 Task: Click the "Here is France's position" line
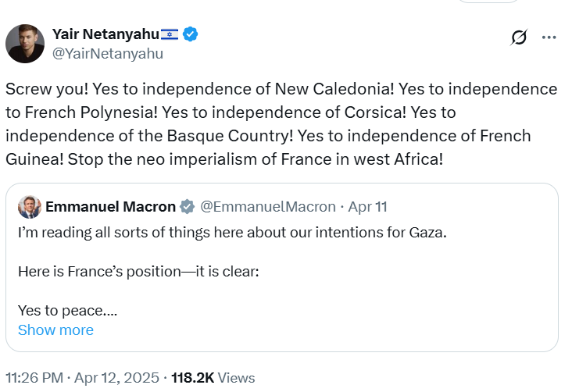click(138, 272)
